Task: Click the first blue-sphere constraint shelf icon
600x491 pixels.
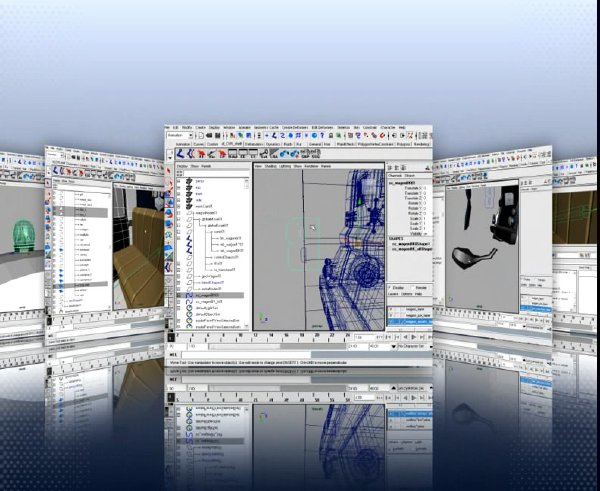Action: [284, 153]
